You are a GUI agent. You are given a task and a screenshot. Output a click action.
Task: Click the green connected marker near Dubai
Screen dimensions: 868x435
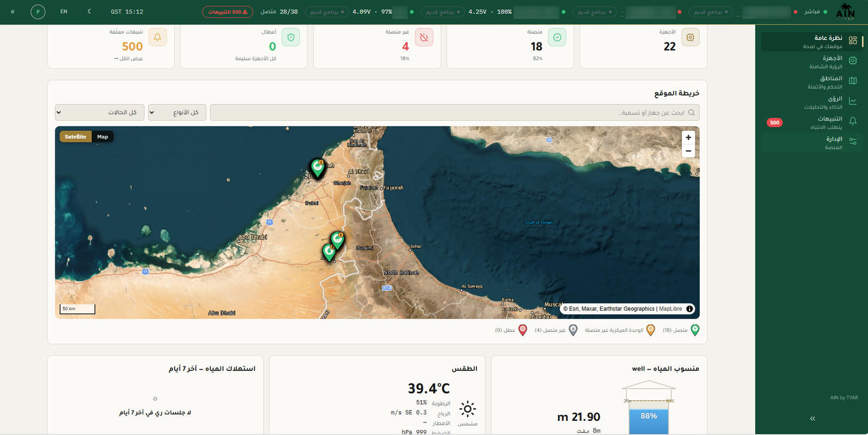pyautogui.click(x=317, y=168)
